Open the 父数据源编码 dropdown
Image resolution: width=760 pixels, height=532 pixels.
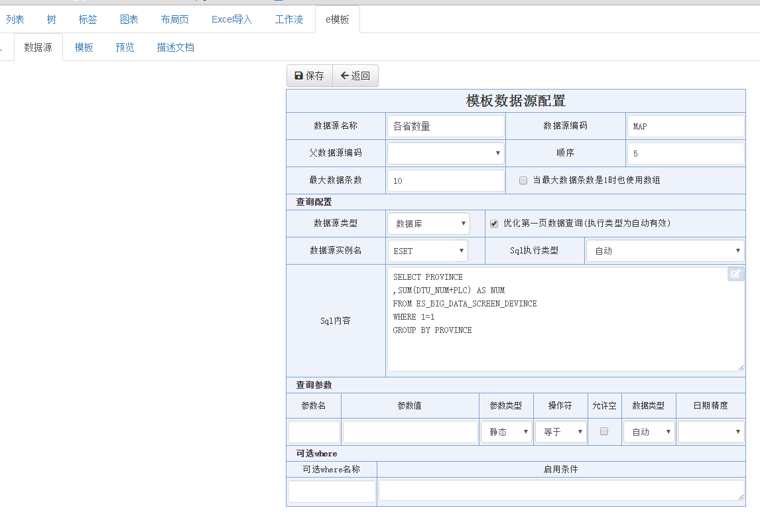coord(446,153)
